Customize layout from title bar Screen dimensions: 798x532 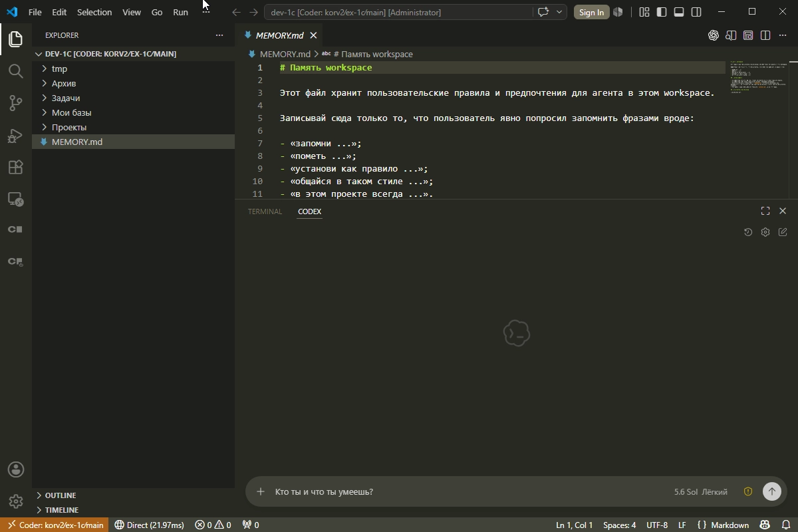tap(644, 12)
